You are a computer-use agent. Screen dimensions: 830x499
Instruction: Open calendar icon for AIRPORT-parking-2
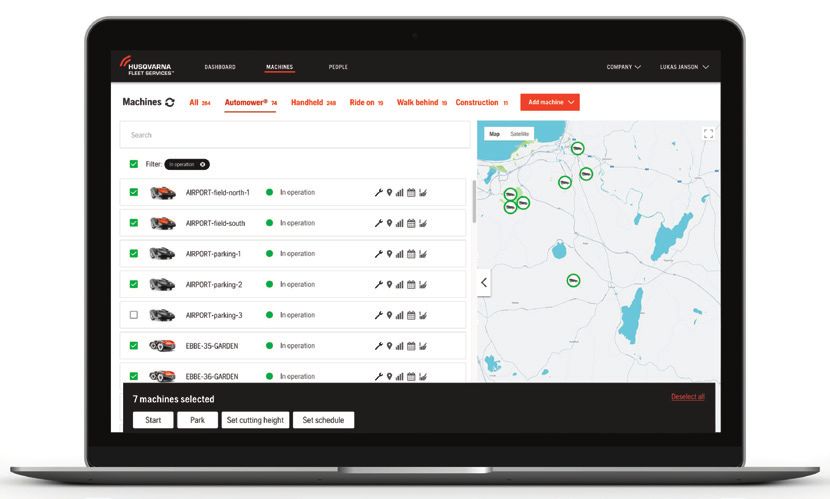[x=411, y=285]
